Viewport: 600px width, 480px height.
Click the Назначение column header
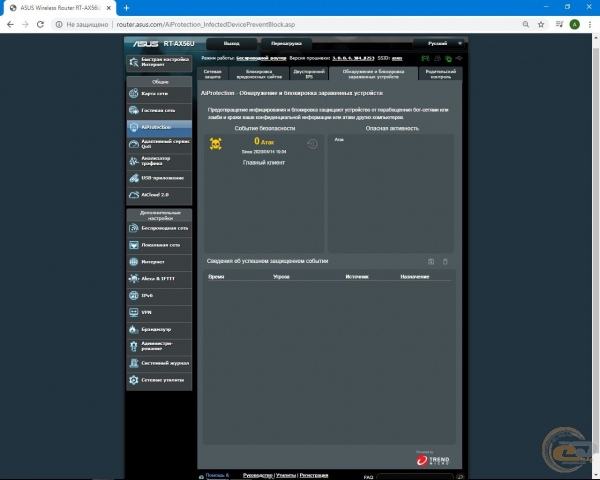point(415,277)
